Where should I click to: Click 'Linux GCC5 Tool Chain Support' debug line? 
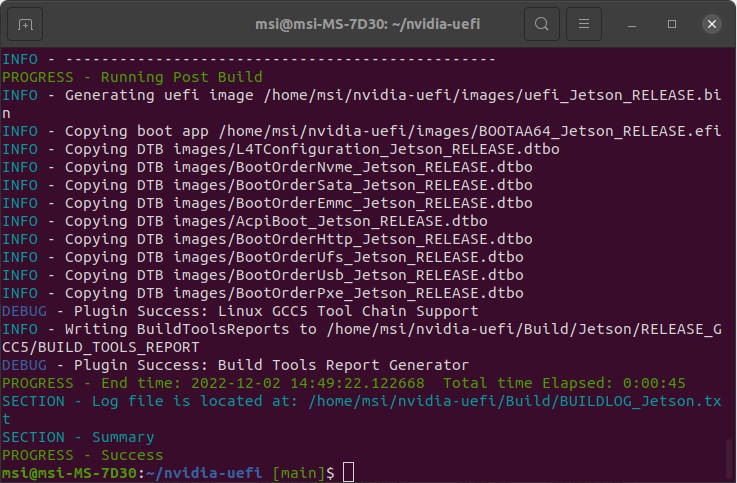click(x=240, y=311)
